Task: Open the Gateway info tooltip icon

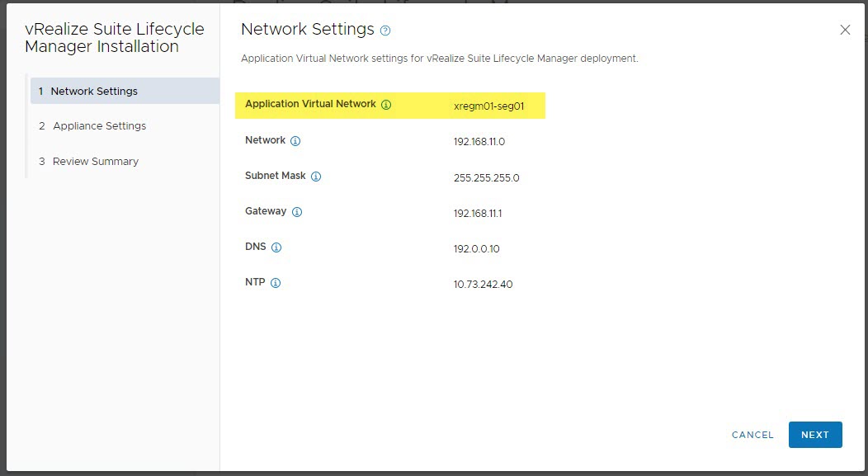Action: coord(297,212)
